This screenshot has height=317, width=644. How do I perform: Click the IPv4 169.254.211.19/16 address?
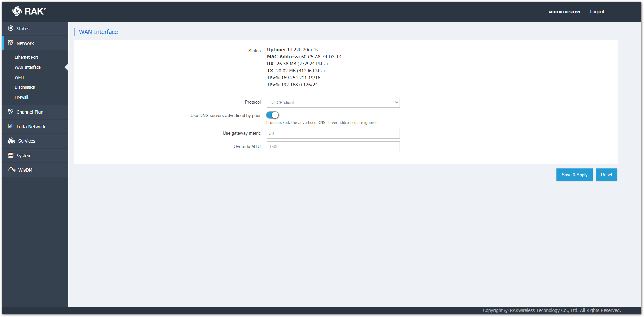coord(294,78)
